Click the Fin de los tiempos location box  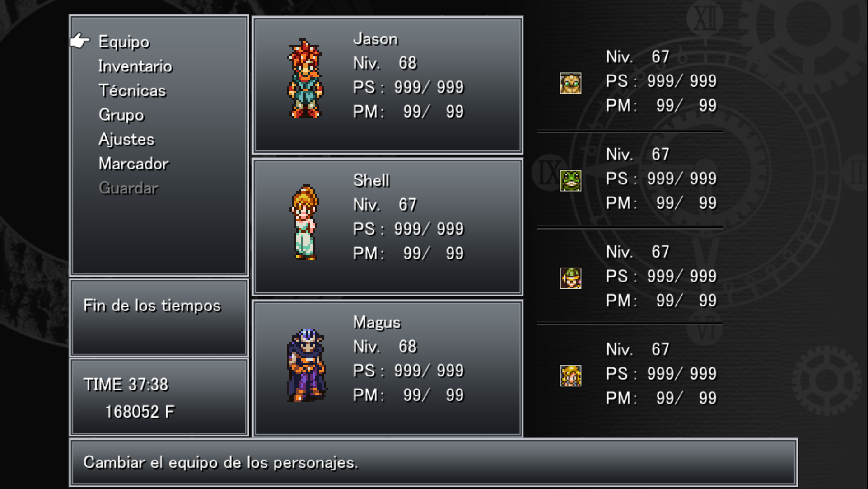pyautogui.click(x=159, y=318)
